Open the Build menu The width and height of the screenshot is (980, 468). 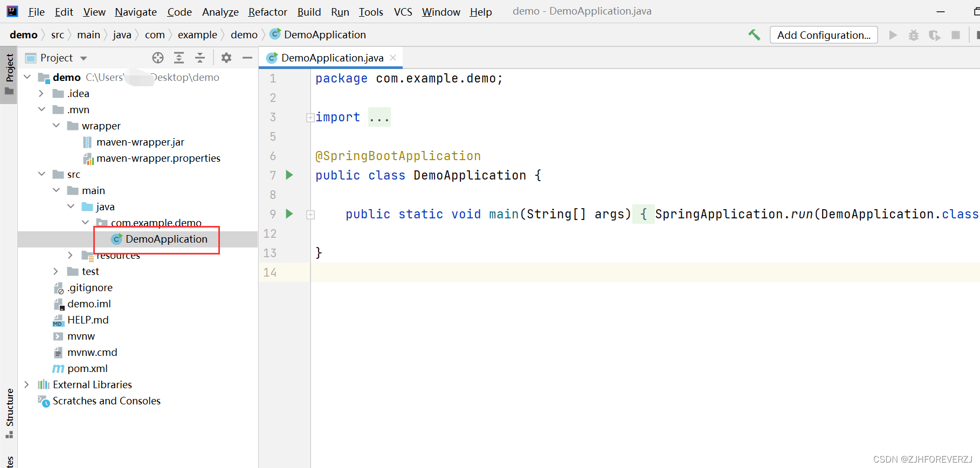coord(309,12)
